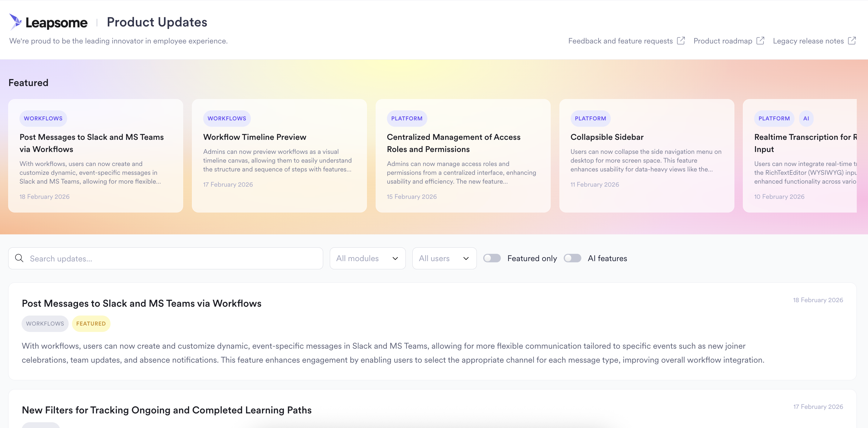
Task: Click the Leapsome bird logo icon
Action: pos(15,22)
